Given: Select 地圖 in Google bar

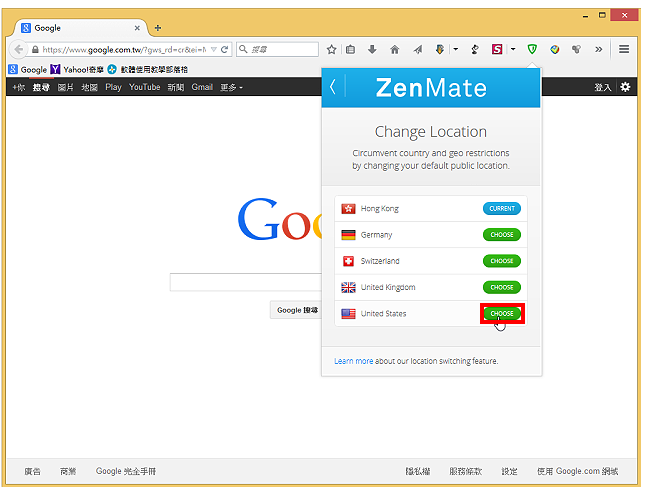Looking at the screenshot, I should point(89,87).
